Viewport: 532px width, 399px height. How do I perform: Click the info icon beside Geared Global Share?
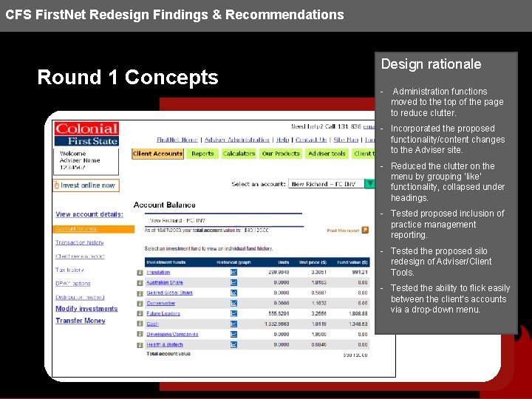(140, 293)
